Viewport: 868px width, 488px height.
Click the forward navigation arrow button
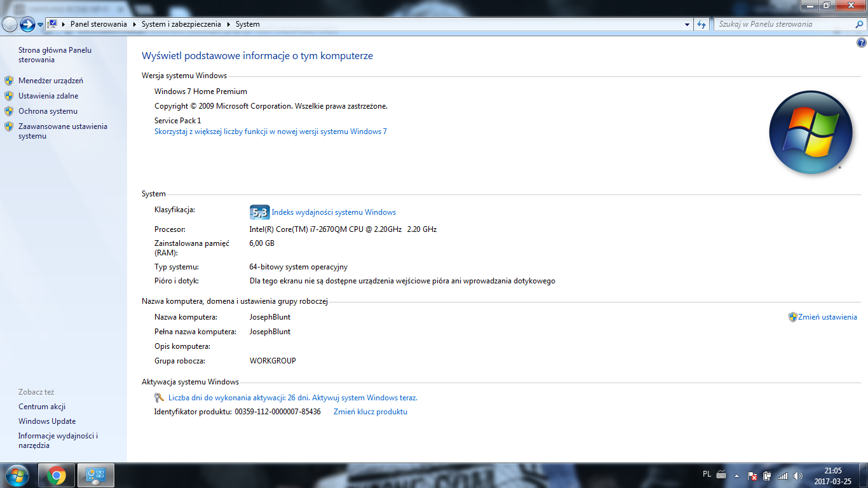27,24
